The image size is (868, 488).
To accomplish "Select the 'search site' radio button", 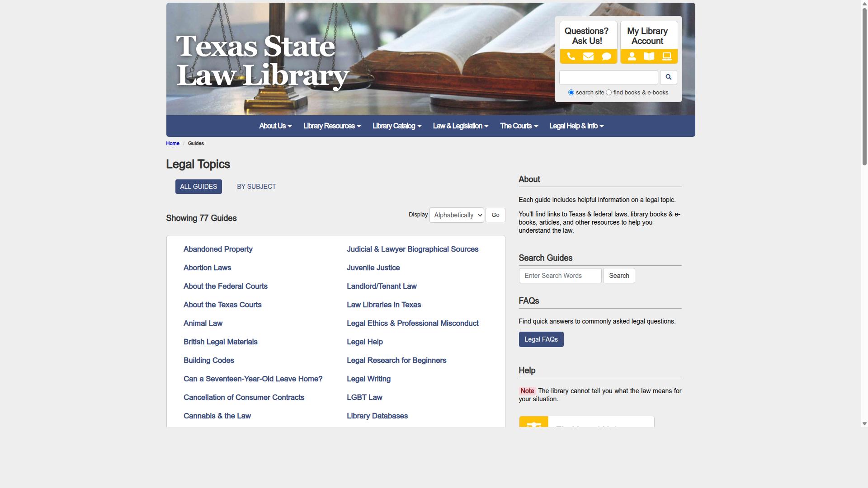I will click(571, 93).
